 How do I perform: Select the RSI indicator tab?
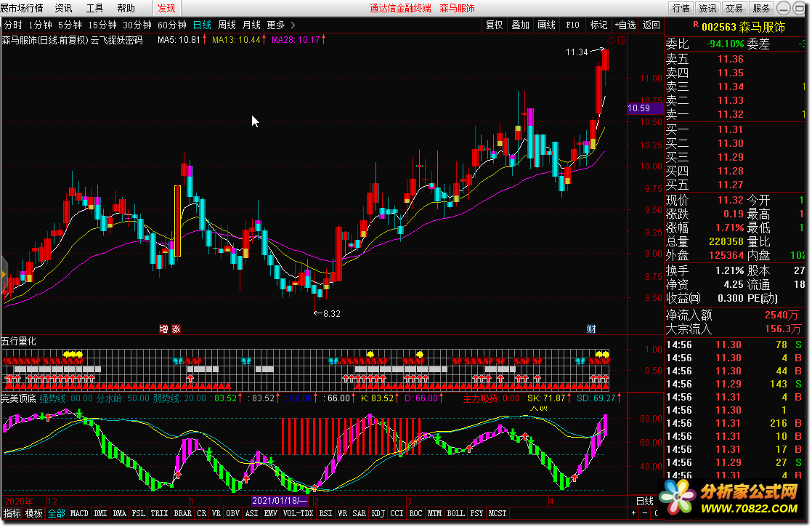click(325, 513)
